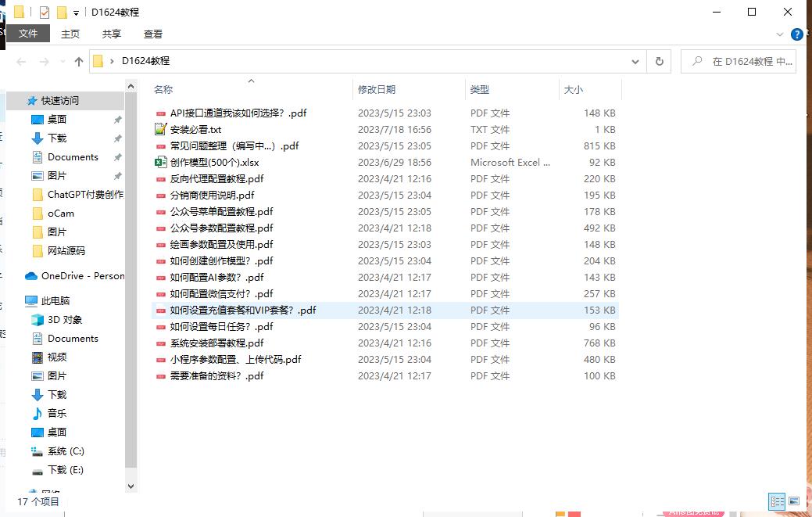Click the 此电脑 computer icon

point(31,301)
